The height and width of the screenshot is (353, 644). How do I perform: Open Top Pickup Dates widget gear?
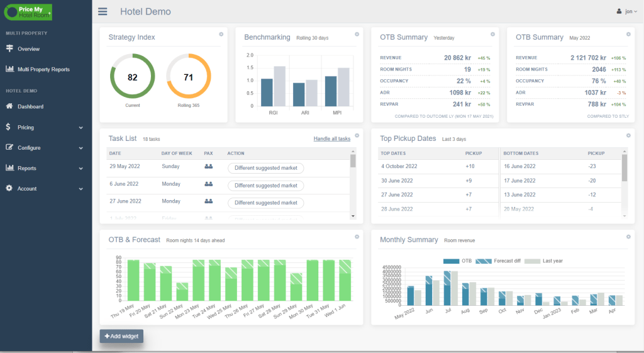(x=628, y=135)
